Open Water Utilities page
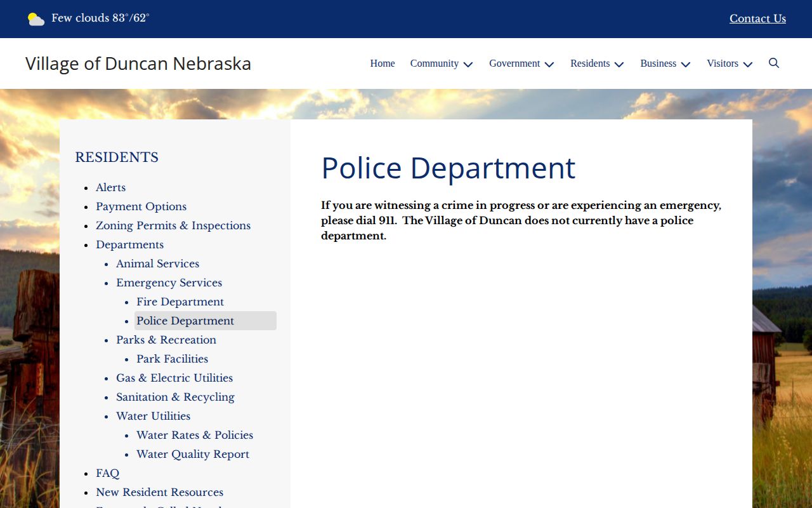The height and width of the screenshot is (508, 812). pyautogui.click(x=154, y=416)
